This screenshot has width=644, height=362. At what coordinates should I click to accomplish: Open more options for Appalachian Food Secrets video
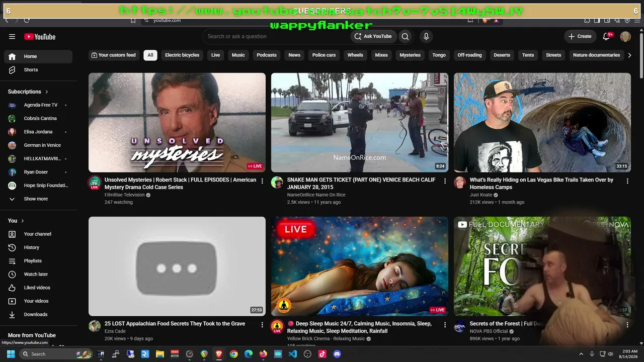click(262, 325)
